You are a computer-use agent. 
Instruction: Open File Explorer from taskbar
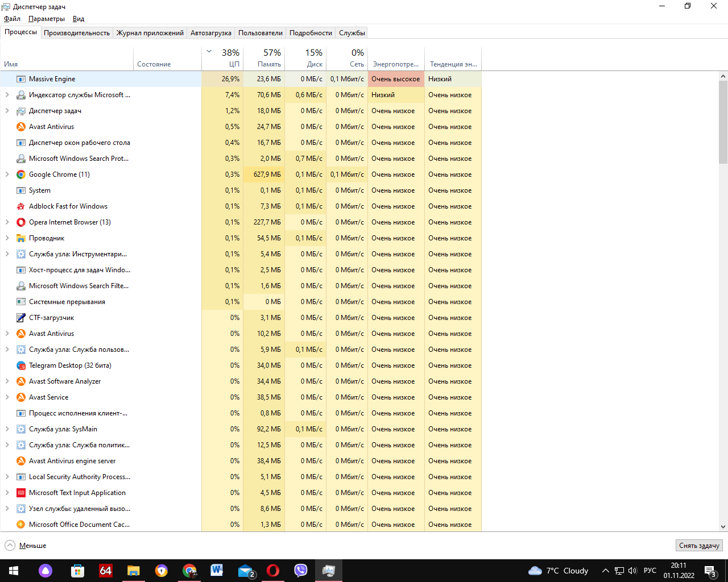pyautogui.click(x=134, y=571)
